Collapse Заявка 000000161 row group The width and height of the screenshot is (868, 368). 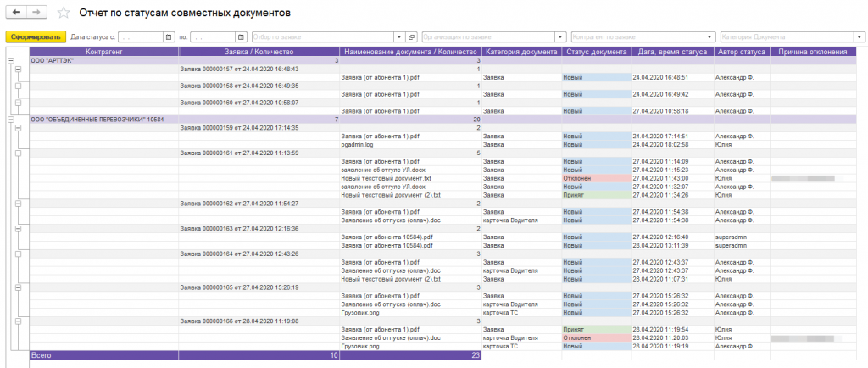[19, 153]
